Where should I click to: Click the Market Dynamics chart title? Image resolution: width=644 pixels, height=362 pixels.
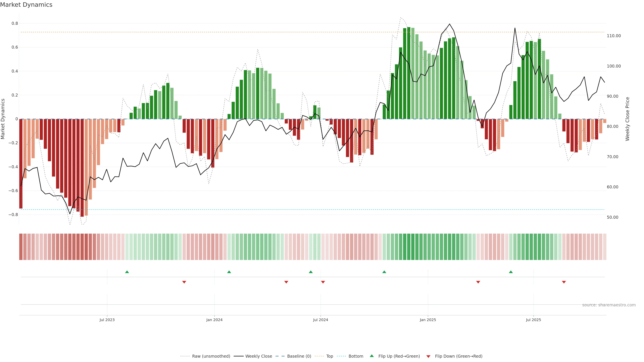tap(26, 5)
